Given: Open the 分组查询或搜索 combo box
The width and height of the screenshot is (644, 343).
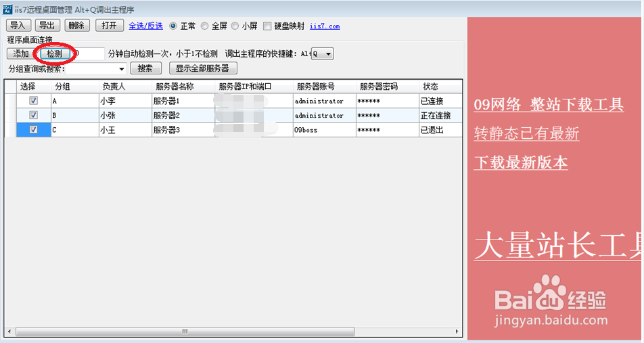Looking at the screenshot, I should coord(95,68).
